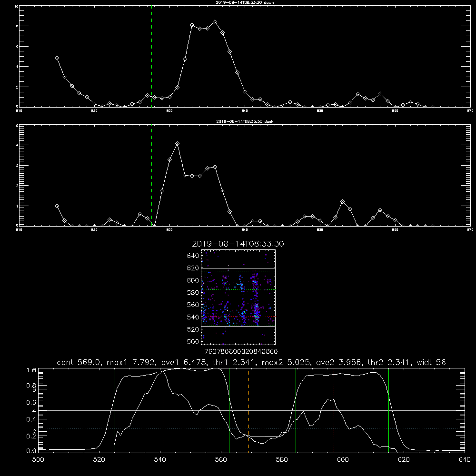Select 'thr2 2.341' in the bottom title
The width and height of the screenshot is (476, 476).
coord(389,362)
